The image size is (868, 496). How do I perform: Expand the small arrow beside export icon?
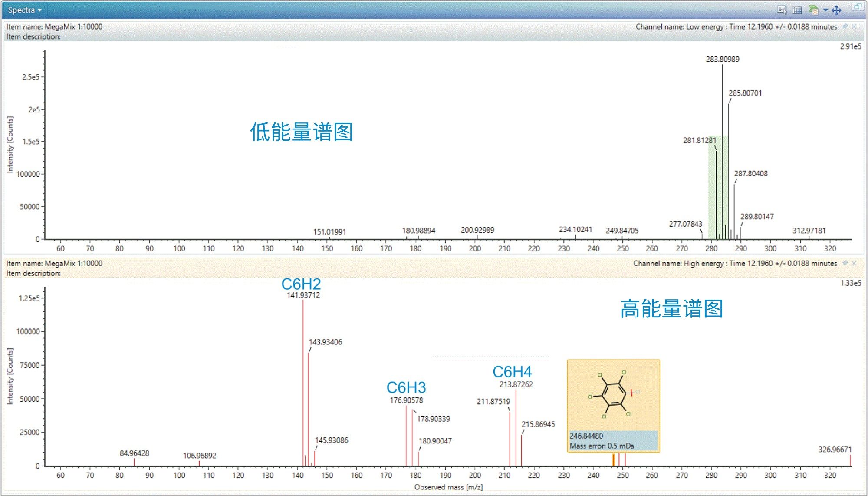(825, 10)
